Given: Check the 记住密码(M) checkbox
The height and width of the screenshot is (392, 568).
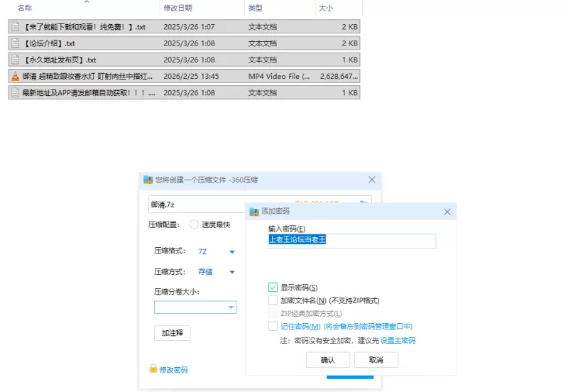Looking at the screenshot, I should (273, 326).
